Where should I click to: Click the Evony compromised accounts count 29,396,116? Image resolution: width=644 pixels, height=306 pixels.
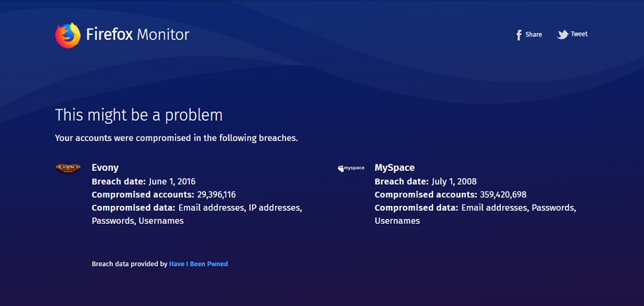pyautogui.click(x=217, y=194)
